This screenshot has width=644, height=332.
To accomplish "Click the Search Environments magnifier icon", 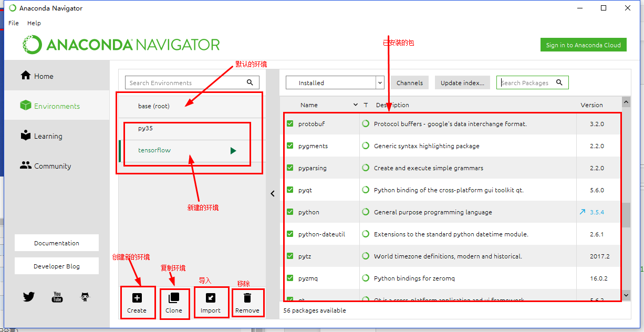I will tap(250, 82).
